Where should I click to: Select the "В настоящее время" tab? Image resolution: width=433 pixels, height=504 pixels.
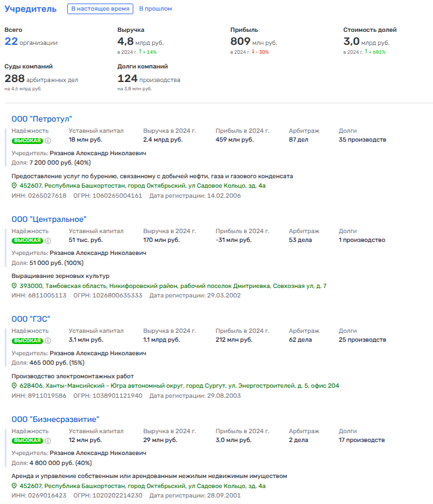pos(99,9)
